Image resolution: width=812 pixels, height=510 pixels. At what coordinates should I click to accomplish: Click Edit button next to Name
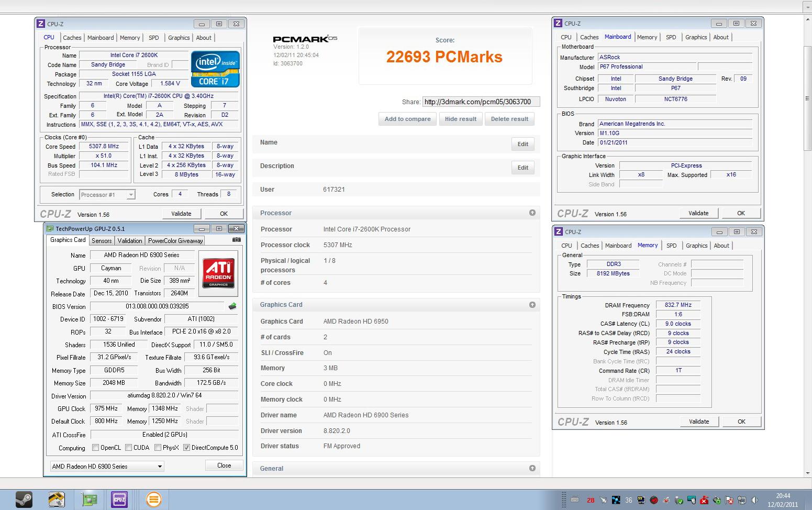click(x=522, y=144)
